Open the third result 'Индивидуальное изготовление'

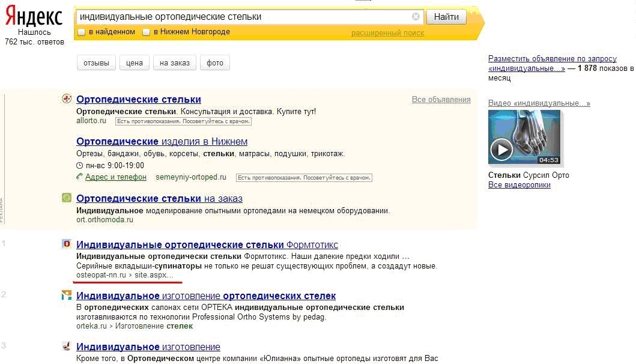[x=148, y=347]
